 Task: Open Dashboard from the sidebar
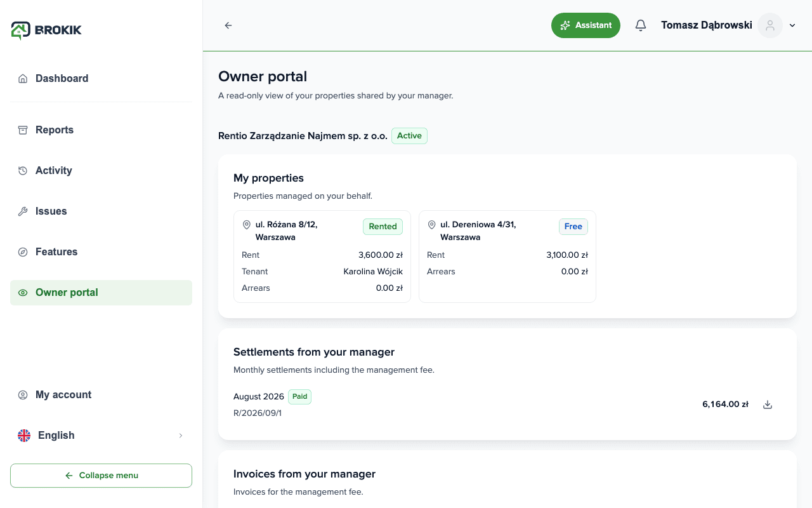coord(101,79)
